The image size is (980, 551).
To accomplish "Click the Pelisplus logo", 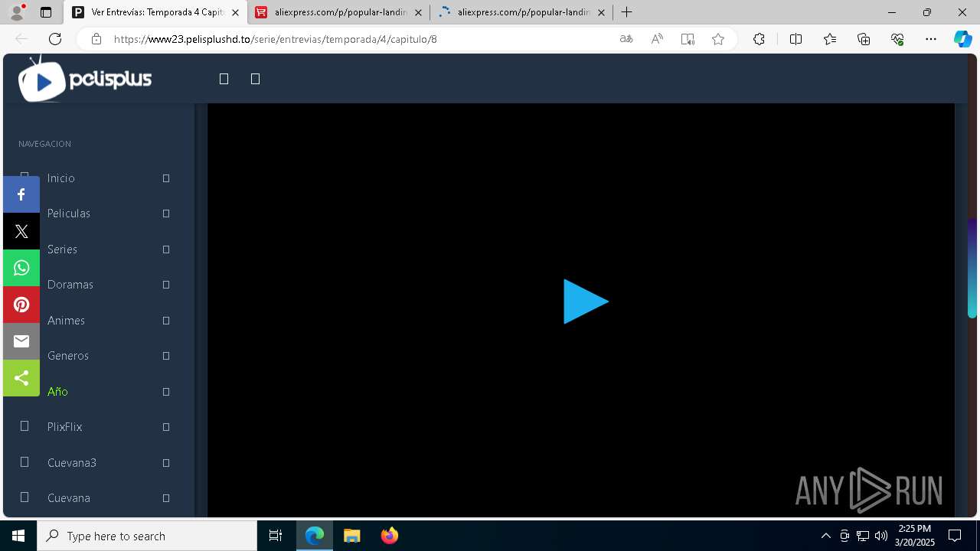I will pos(85,79).
